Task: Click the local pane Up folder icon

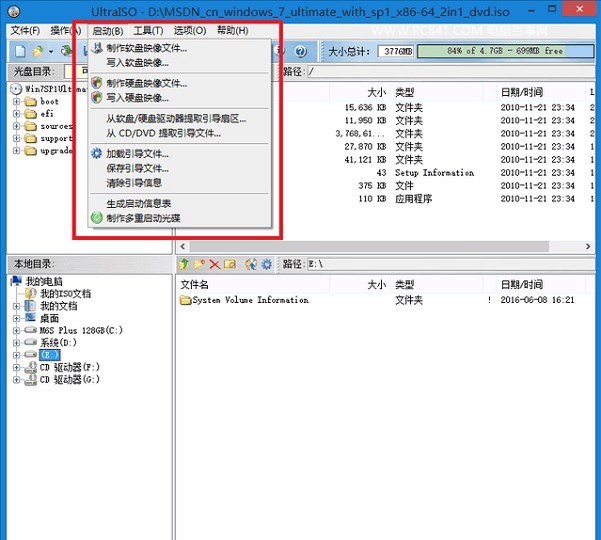Action: 184,264
